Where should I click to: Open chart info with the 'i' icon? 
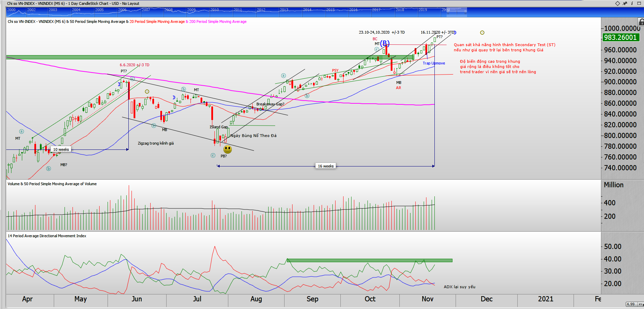click(x=632, y=3)
